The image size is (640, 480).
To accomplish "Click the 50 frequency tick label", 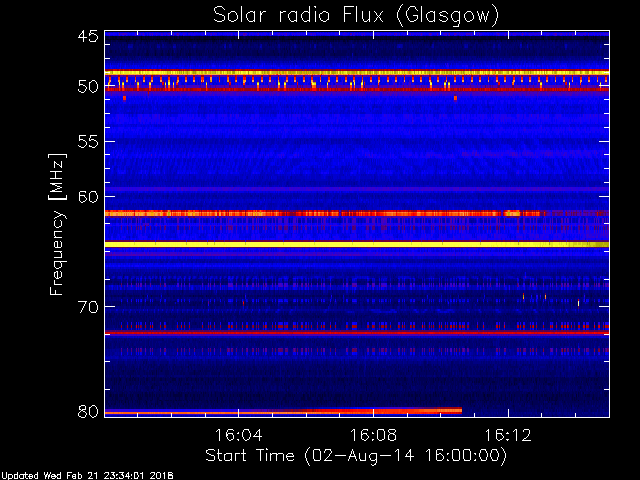I will (88, 87).
